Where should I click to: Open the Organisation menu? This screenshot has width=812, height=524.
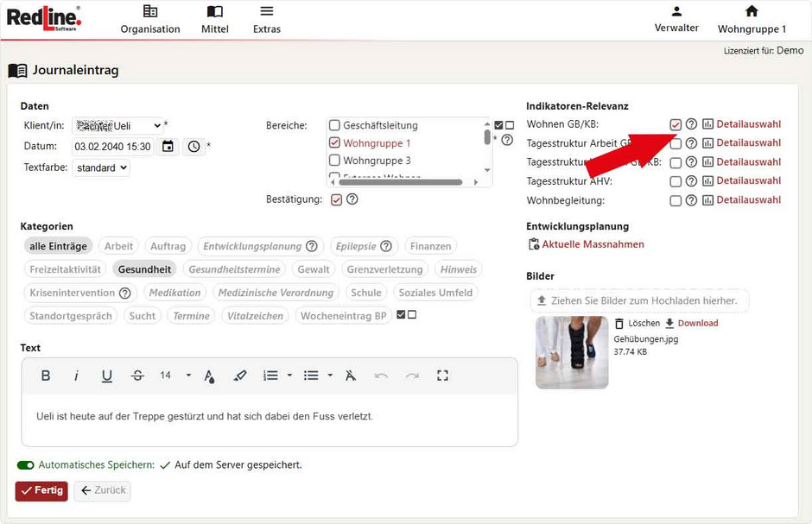[150, 19]
